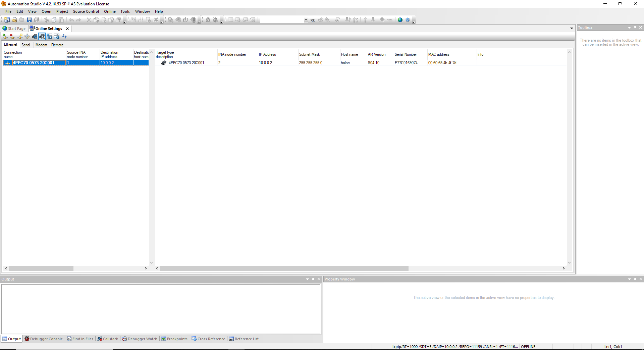Close the Online Settings tab

pos(67,29)
